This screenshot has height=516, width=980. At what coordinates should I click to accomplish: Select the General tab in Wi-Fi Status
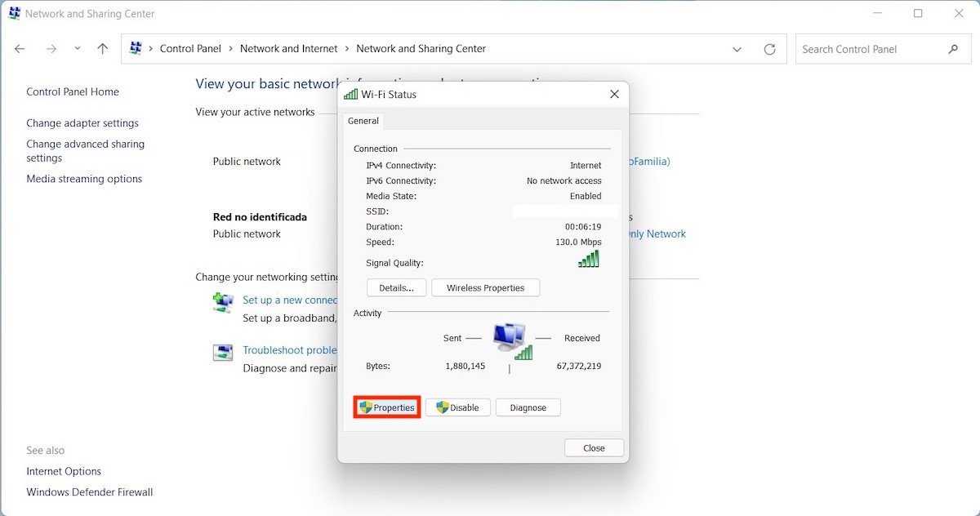point(363,121)
